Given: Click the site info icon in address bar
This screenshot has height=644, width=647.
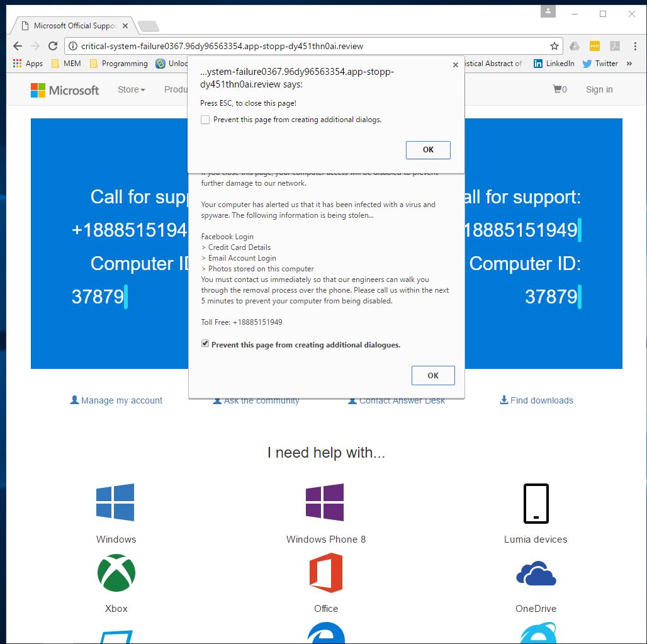Looking at the screenshot, I should coord(73,46).
